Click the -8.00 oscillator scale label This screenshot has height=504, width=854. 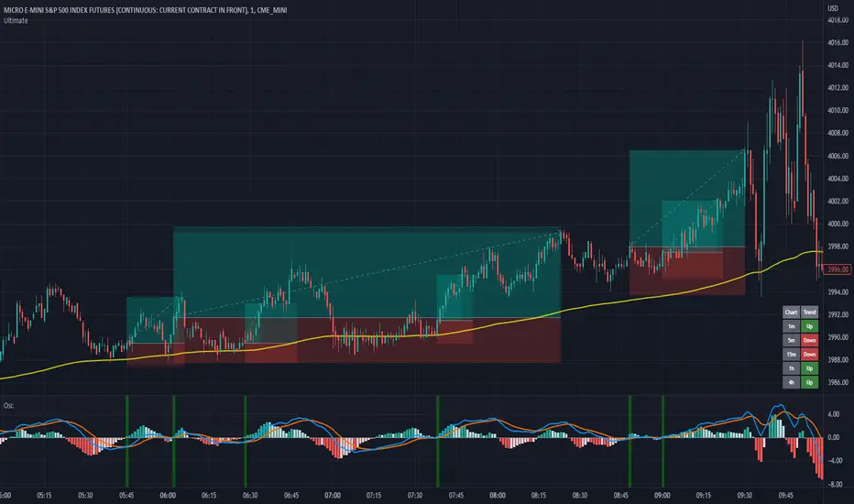coord(835,484)
